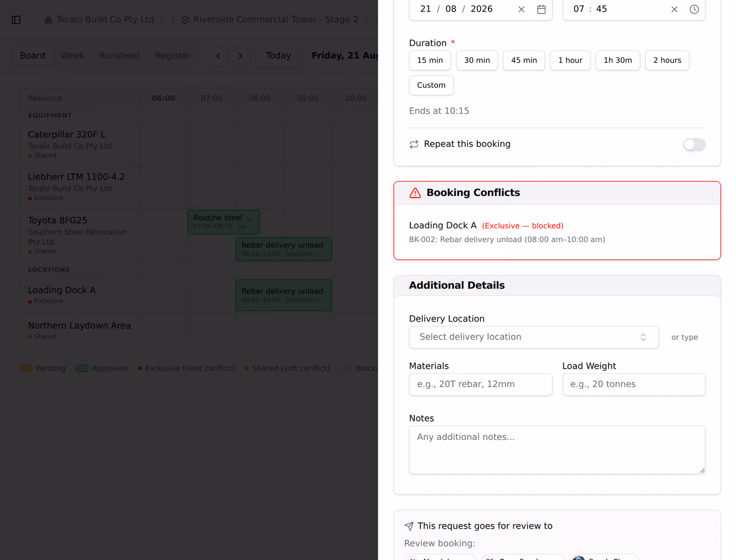The width and height of the screenshot is (736, 560).
Task: Click the cube icon beside Riverside Commercial Tower
Action: point(185,20)
